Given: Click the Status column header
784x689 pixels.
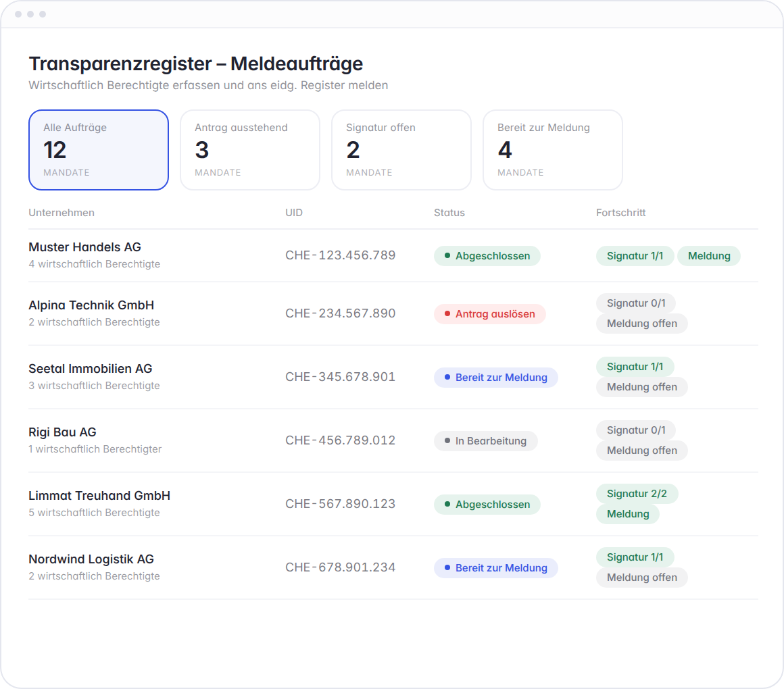Looking at the screenshot, I should pos(449,213).
